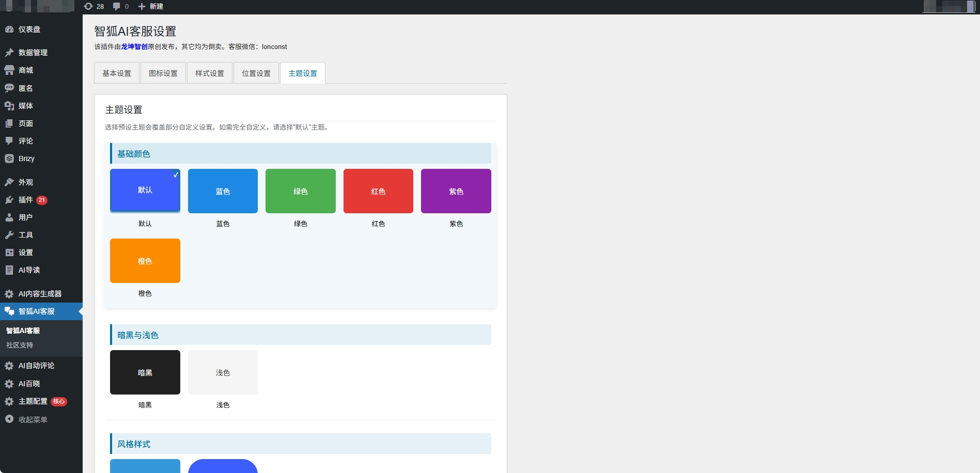The image size is (980, 473).
Task: Click the 21 badge next to 插件
Action: [x=42, y=200]
